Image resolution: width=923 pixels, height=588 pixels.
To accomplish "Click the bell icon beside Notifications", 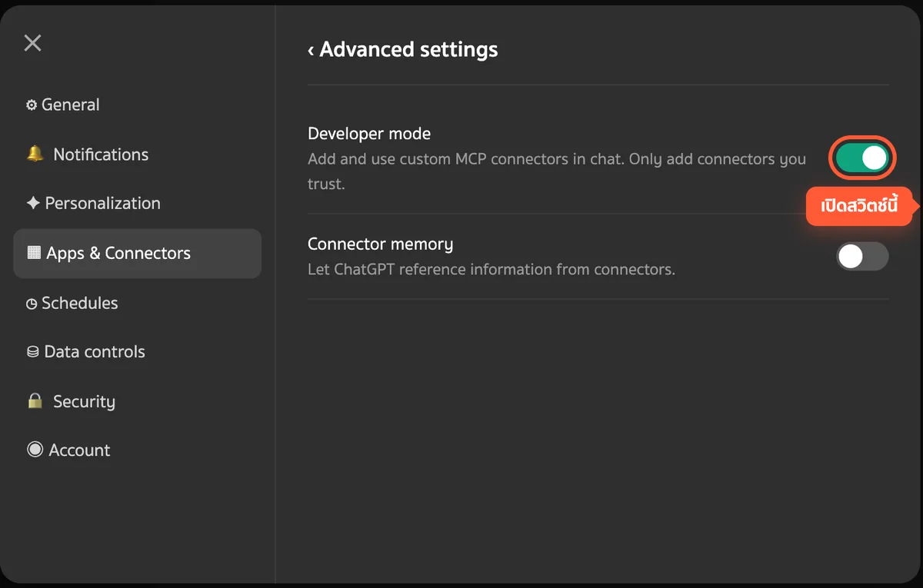I will 35,154.
